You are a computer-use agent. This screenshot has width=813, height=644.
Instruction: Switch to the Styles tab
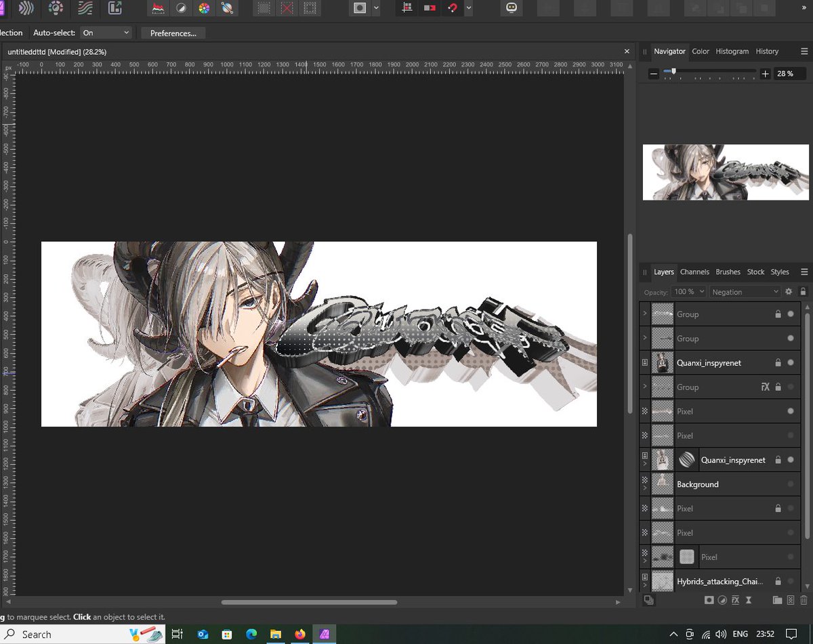click(780, 272)
